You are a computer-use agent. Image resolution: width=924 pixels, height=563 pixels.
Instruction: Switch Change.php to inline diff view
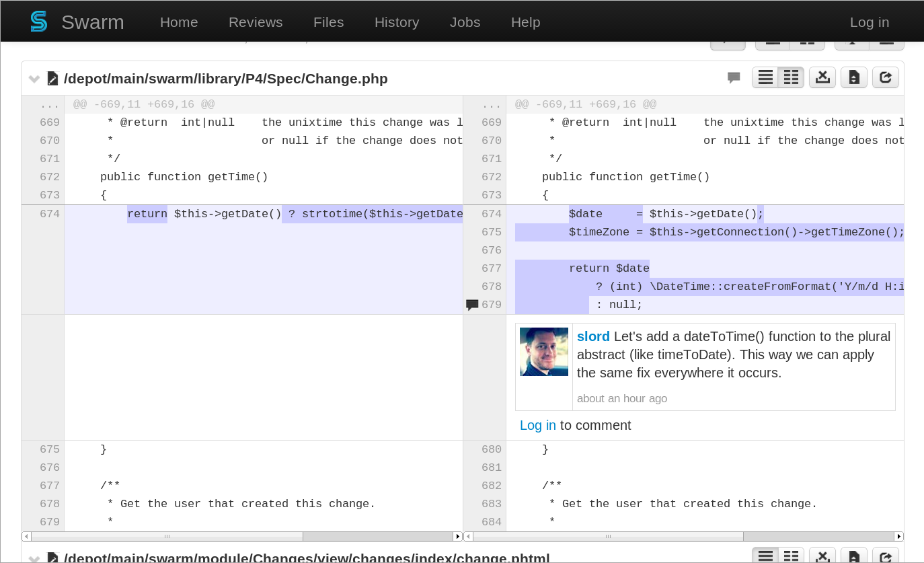point(765,78)
